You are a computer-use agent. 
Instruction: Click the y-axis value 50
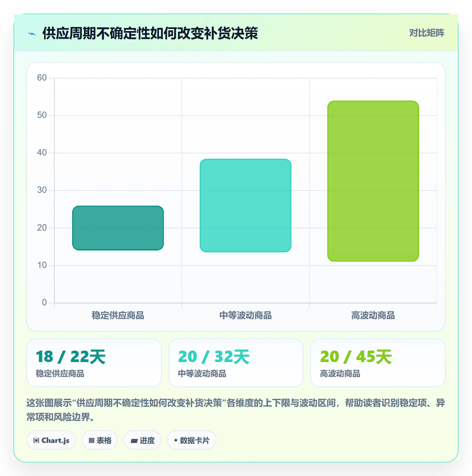pos(42,115)
